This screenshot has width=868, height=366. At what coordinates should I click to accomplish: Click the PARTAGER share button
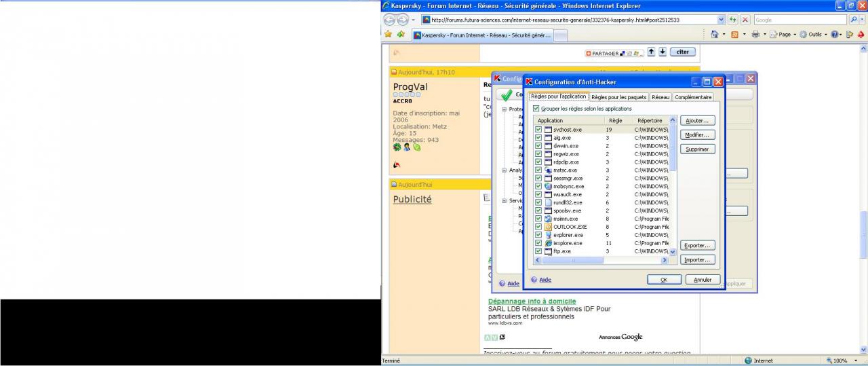[615, 52]
